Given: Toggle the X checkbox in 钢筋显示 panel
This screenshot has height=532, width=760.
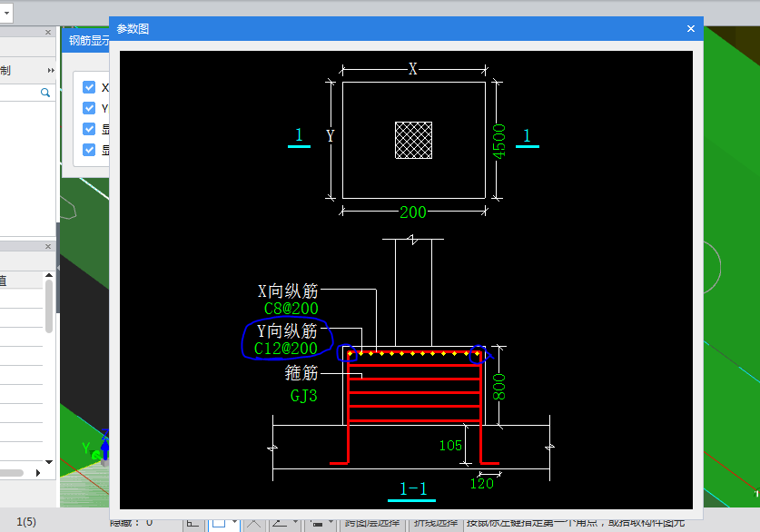Looking at the screenshot, I should (89, 87).
